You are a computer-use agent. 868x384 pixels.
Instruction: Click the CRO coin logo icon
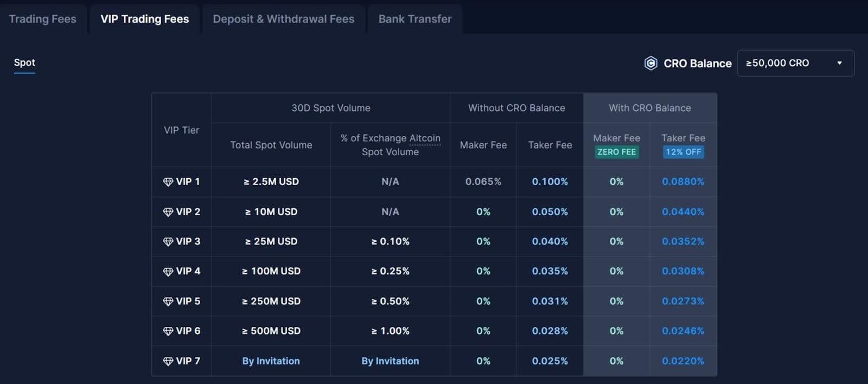tap(650, 64)
